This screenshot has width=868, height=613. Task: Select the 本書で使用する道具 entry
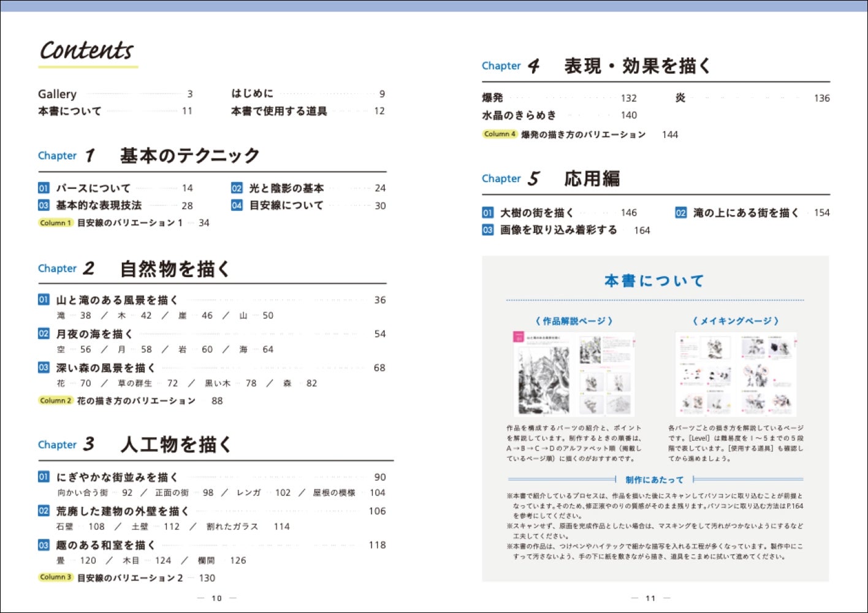point(308,111)
